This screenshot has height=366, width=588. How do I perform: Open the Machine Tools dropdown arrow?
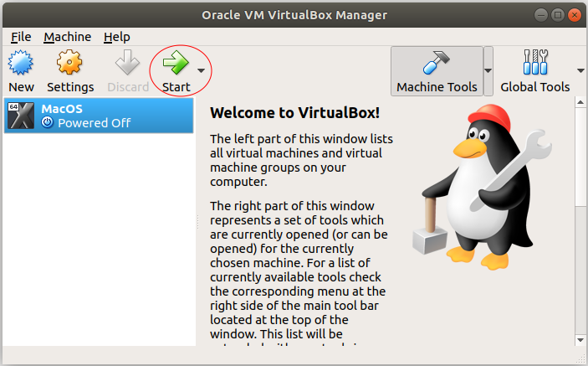488,71
